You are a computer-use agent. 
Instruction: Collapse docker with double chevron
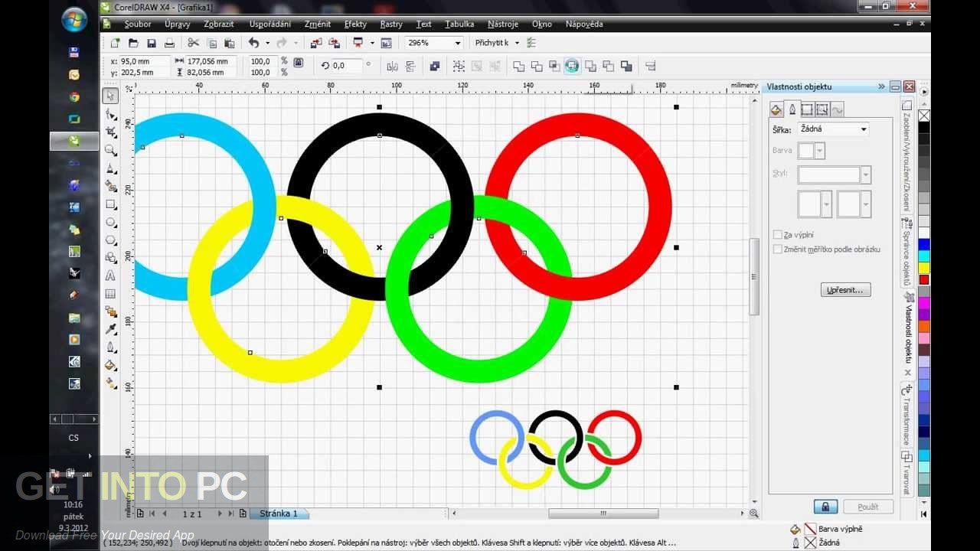(881, 86)
